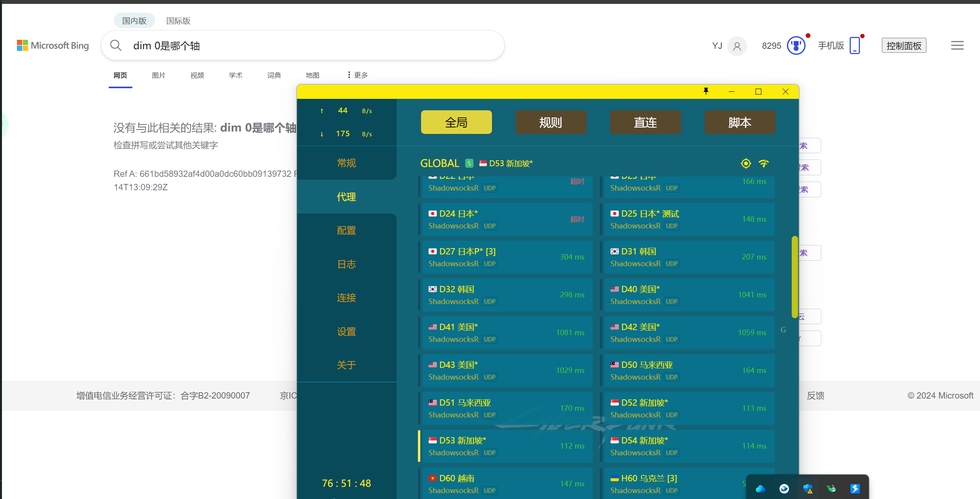Click the 76:51:48 uptime counter
The height and width of the screenshot is (499, 980).
pyautogui.click(x=346, y=483)
